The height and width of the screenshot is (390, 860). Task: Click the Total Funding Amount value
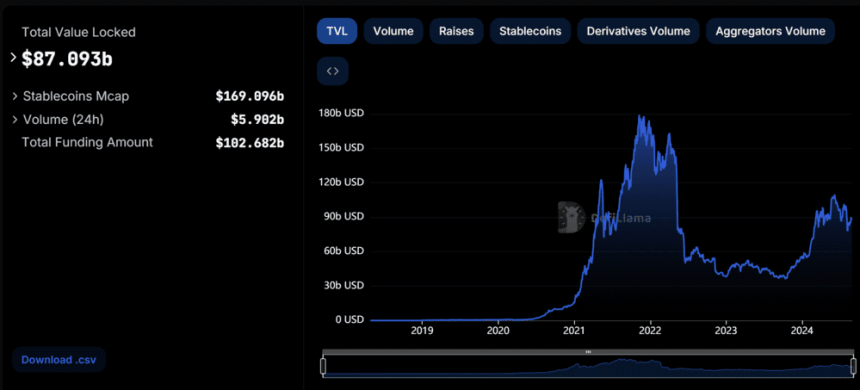click(250, 143)
